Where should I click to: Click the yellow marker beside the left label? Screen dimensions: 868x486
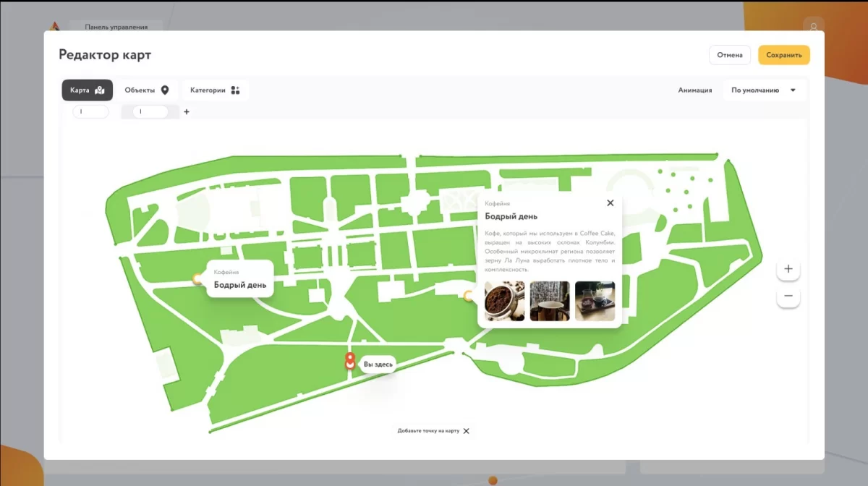click(197, 278)
